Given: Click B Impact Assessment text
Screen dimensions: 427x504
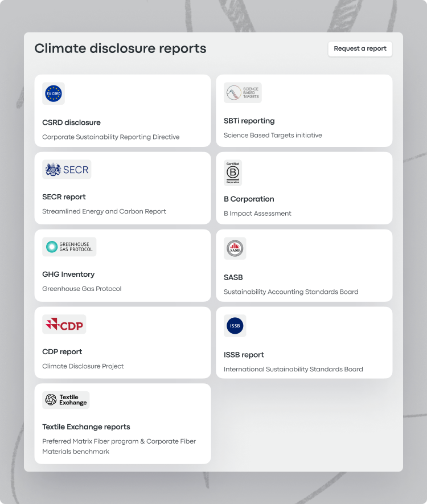Looking at the screenshot, I should (257, 214).
